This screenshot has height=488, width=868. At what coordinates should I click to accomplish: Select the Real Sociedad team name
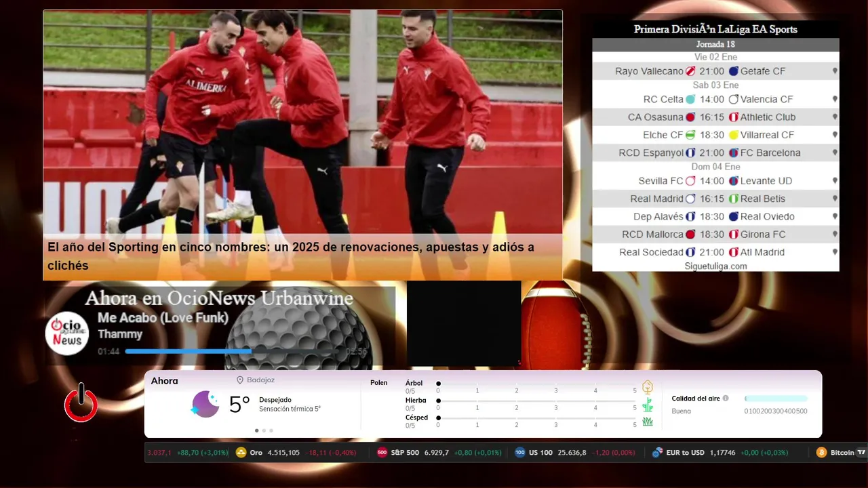coord(651,252)
